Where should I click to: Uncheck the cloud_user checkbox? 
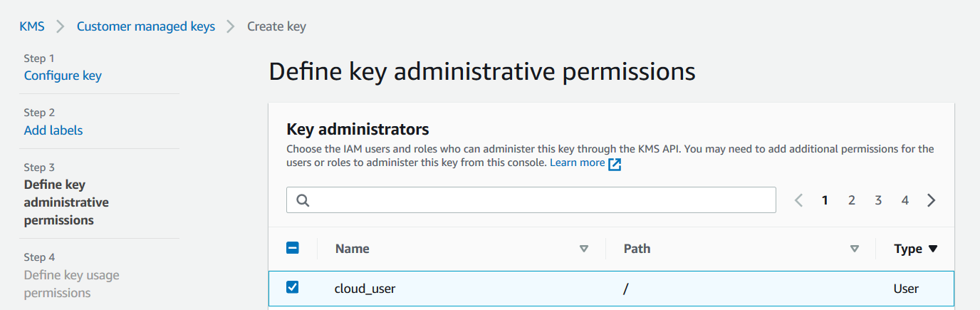[292, 287]
